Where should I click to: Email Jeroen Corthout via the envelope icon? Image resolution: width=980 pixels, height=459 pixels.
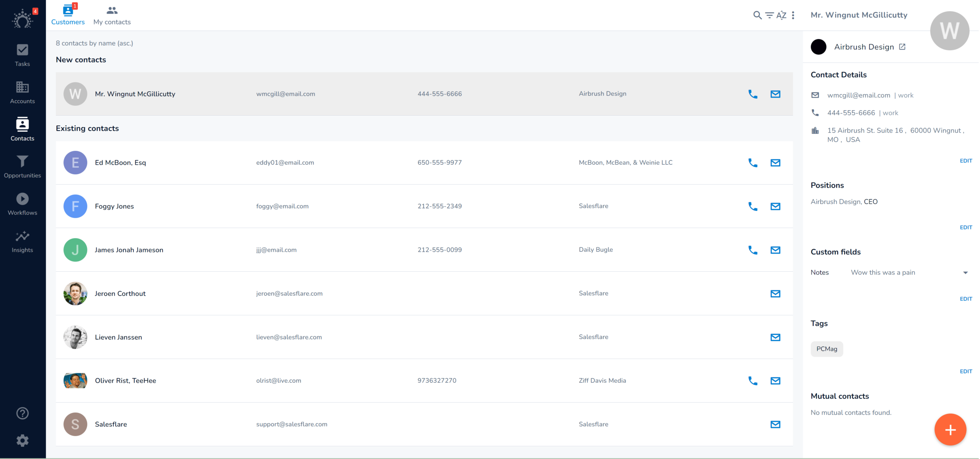(x=775, y=293)
